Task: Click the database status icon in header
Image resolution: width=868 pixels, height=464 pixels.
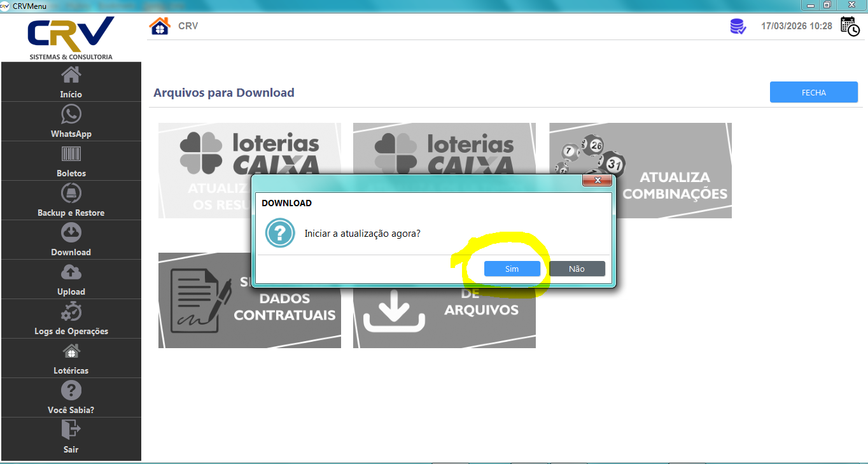Action: (x=738, y=26)
